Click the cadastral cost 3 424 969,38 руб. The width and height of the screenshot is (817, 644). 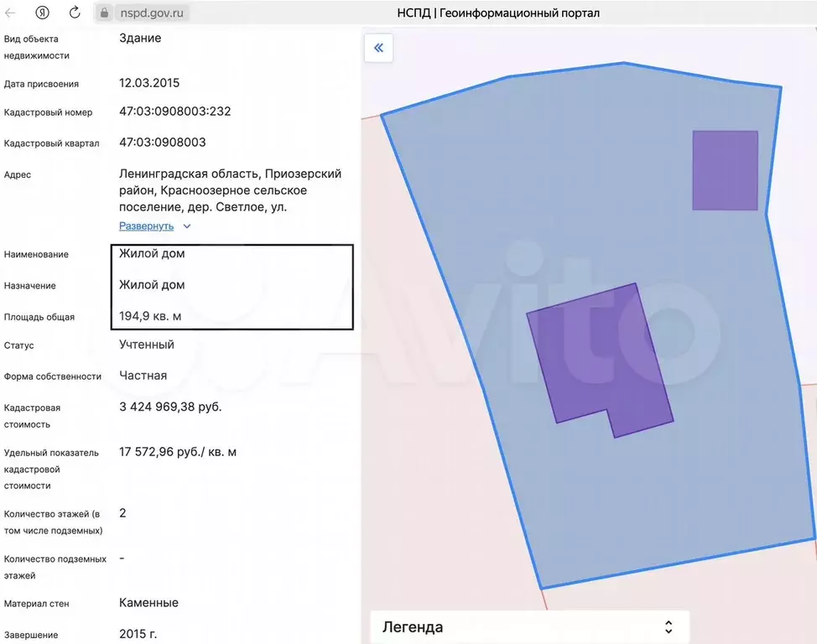(x=170, y=407)
